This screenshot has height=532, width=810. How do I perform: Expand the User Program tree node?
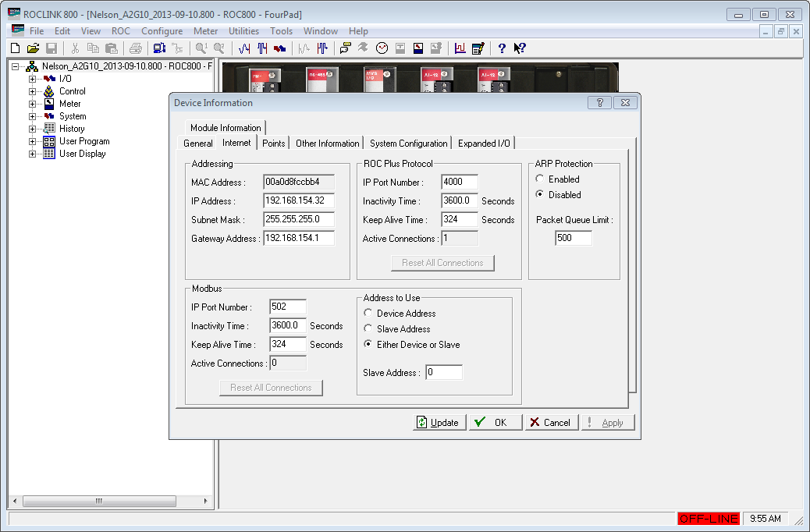coord(32,141)
